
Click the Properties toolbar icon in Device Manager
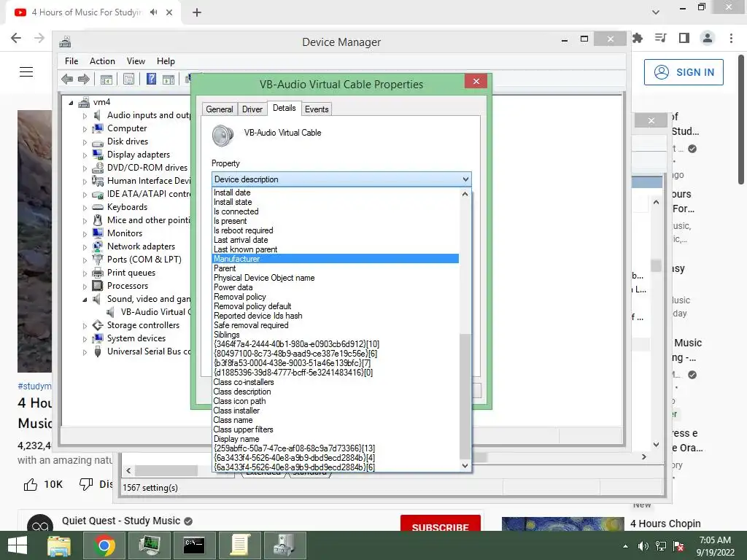[x=128, y=79]
